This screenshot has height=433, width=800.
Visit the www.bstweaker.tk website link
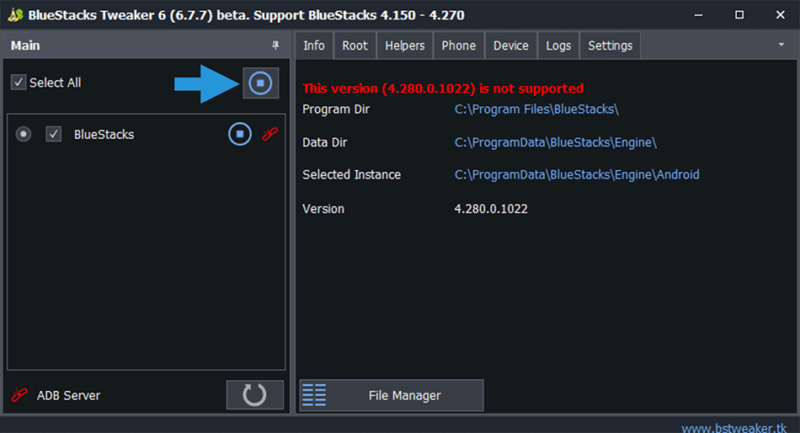[734, 427]
